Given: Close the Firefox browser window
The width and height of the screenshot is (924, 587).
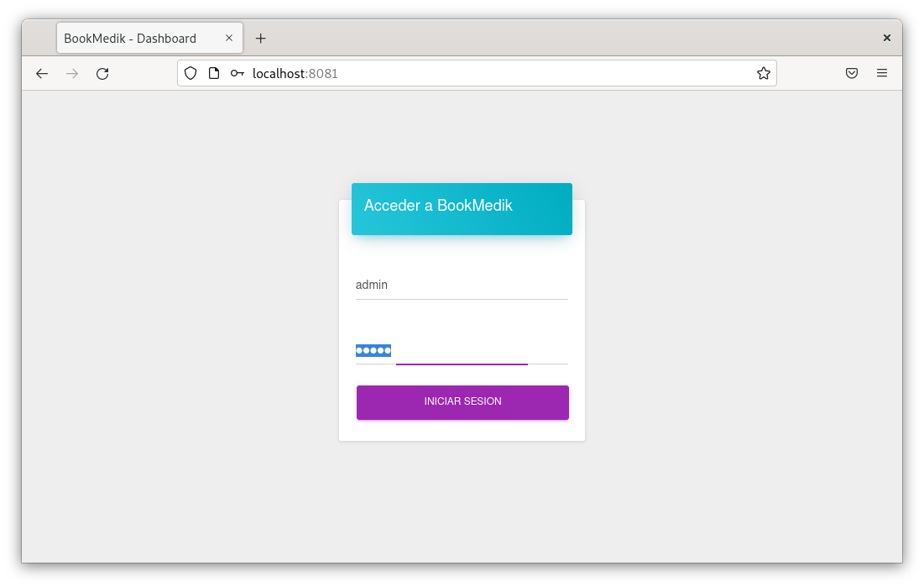Looking at the screenshot, I should pos(886,38).
